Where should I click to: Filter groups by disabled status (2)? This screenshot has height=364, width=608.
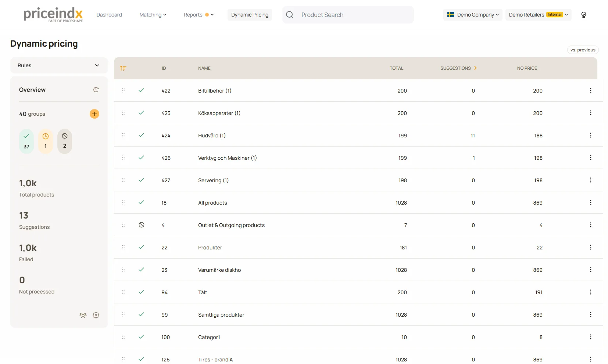65,141
